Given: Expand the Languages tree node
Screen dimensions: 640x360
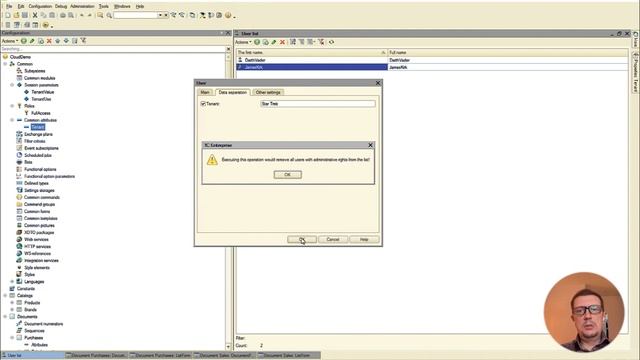Looking at the screenshot, I should 12,282.
